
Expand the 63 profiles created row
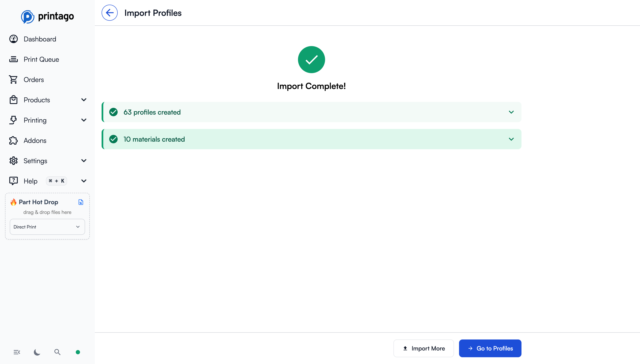[511, 112]
